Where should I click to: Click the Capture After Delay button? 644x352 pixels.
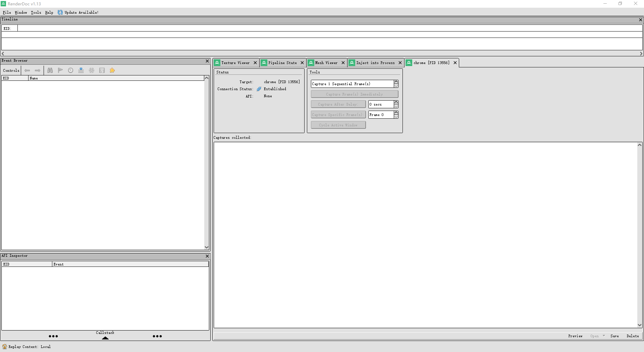point(338,104)
